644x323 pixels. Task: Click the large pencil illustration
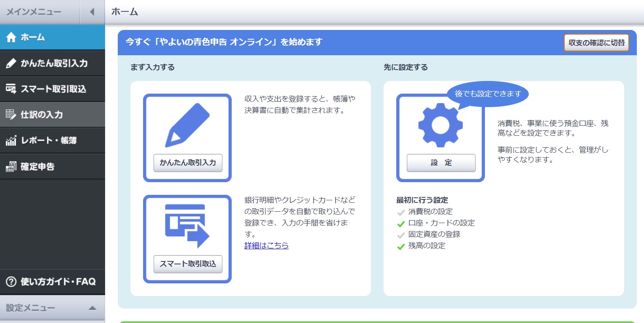(187, 125)
